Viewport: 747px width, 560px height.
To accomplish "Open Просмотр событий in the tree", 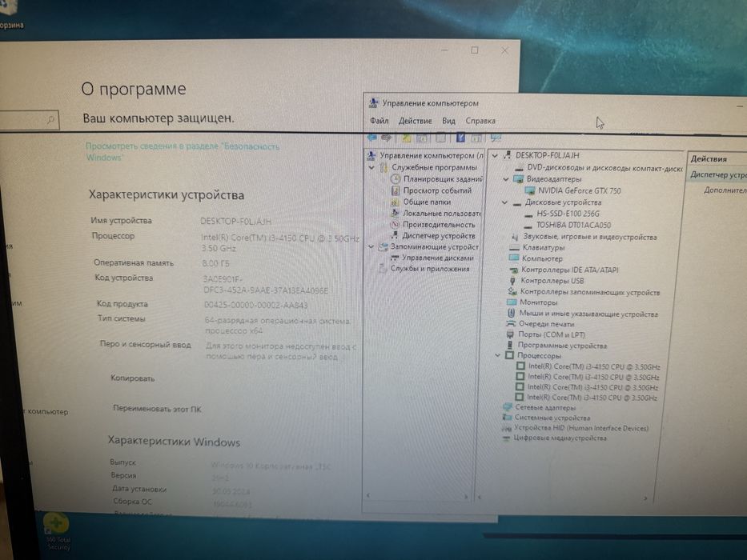I will point(437,190).
